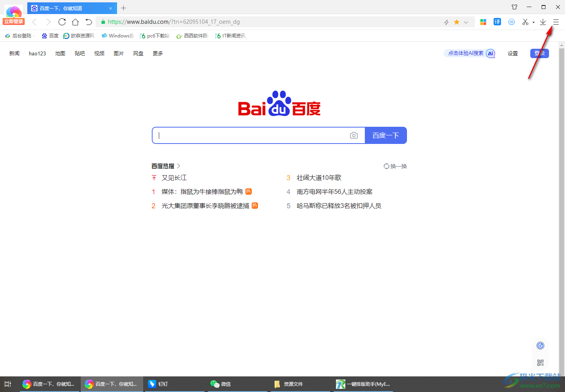
Task: Switch to 一键排版助手 in the taskbar
Action: (363, 384)
